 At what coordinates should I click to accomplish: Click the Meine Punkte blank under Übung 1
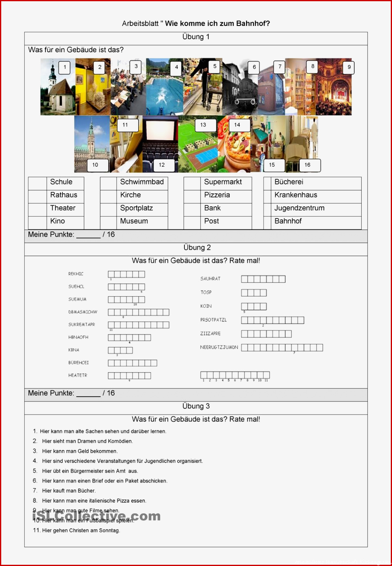click(x=88, y=236)
